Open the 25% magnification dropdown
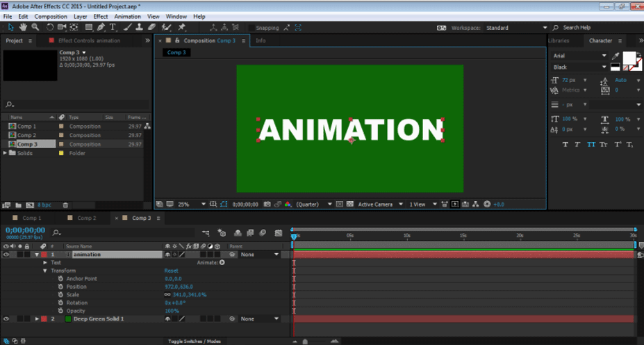 tap(191, 204)
